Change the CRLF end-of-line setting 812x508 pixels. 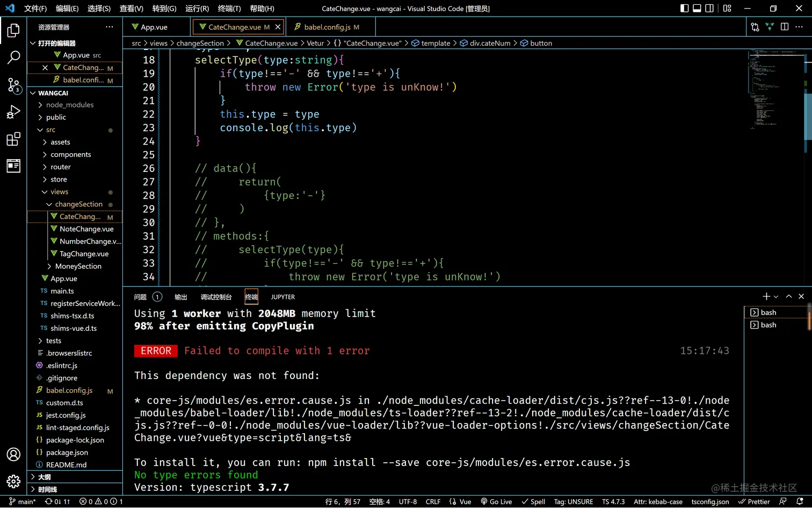click(433, 502)
